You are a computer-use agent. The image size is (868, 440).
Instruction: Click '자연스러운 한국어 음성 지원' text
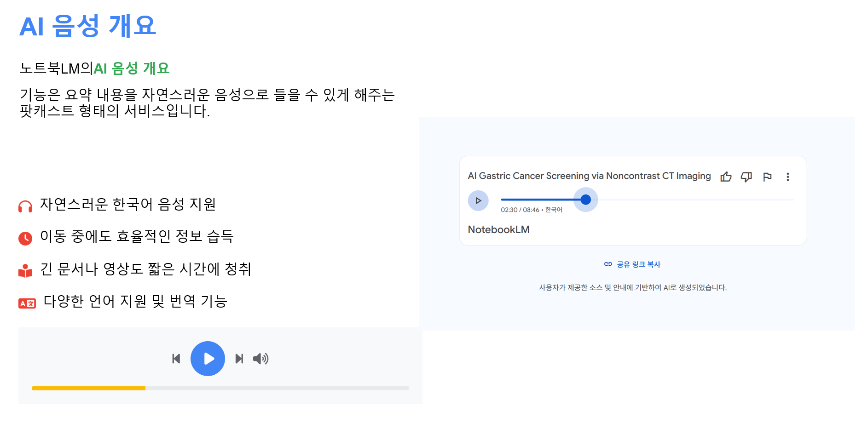(128, 204)
